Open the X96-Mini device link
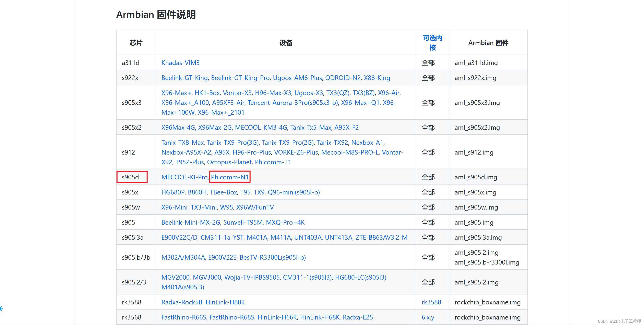644x325 pixels. (174, 207)
